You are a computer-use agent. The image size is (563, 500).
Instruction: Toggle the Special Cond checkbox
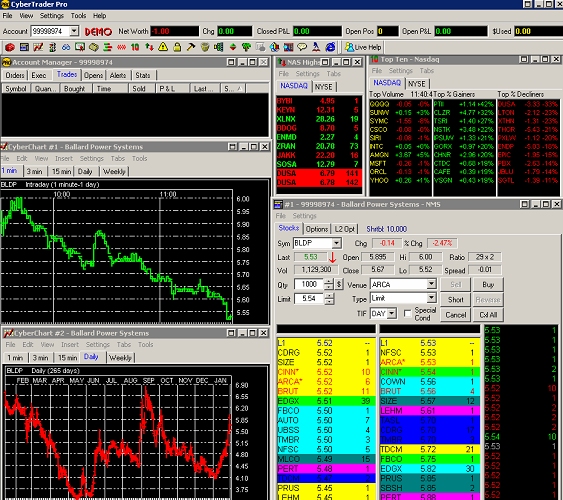coord(407,313)
